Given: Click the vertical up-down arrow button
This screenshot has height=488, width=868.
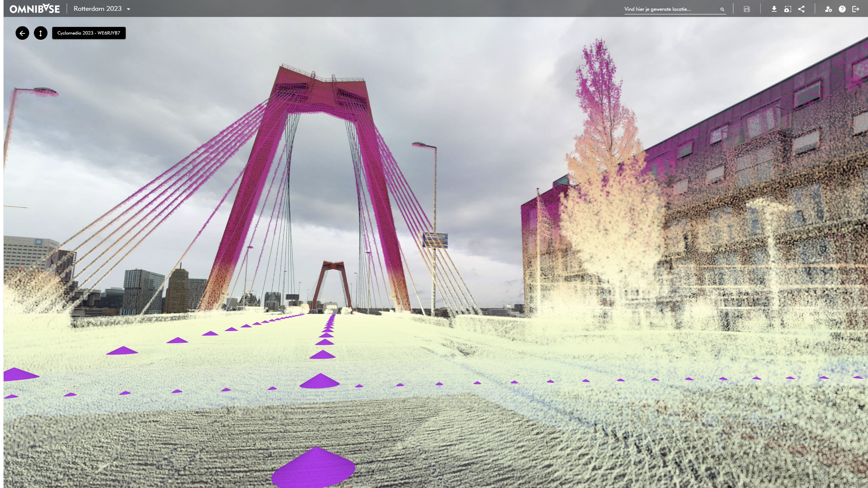Looking at the screenshot, I should pos(40,33).
